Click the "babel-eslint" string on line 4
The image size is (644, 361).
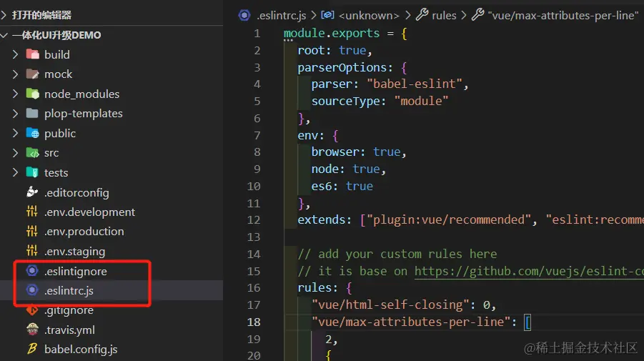tap(415, 84)
